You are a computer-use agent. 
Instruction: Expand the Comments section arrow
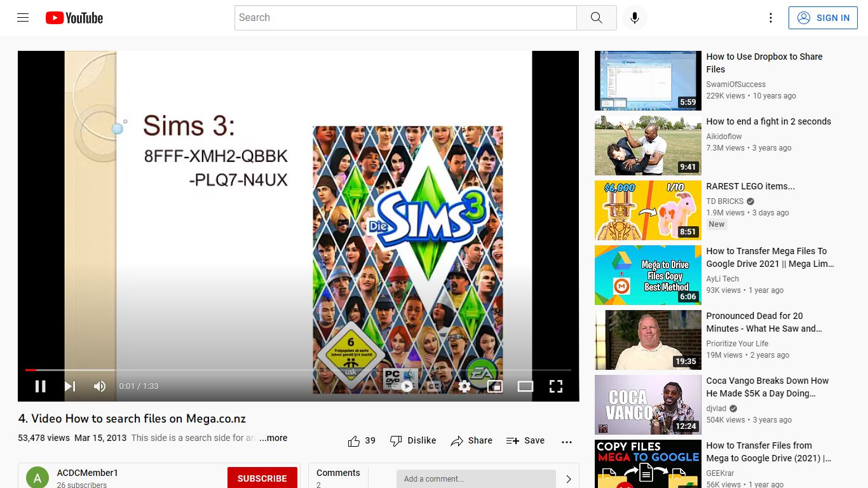pyautogui.click(x=568, y=479)
